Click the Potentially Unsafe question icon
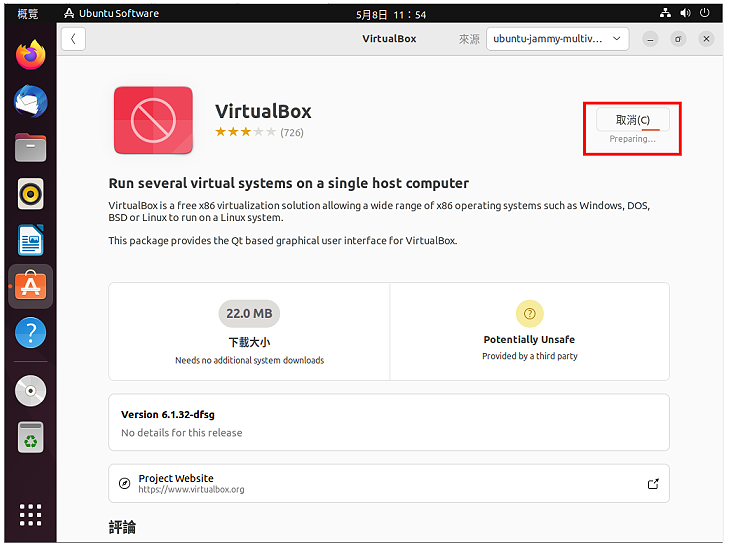Screen dimensions: 744x552 pyautogui.click(x=530, y=314)
